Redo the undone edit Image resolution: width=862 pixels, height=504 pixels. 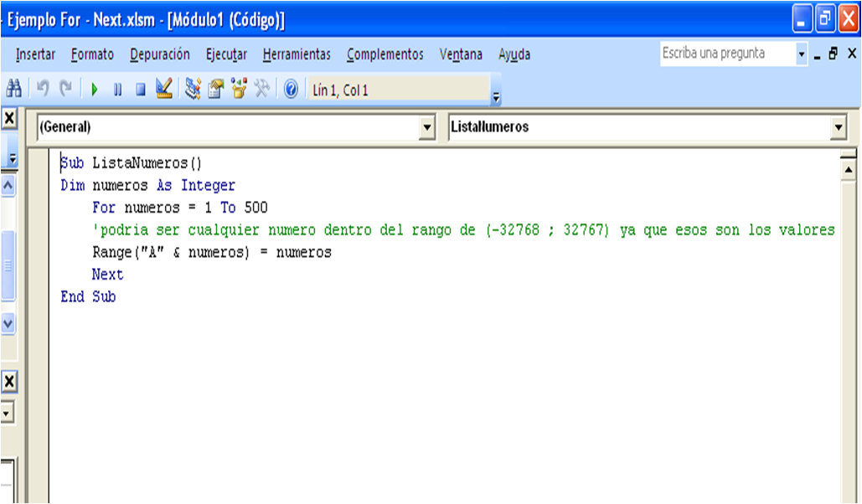coord(65,90)
